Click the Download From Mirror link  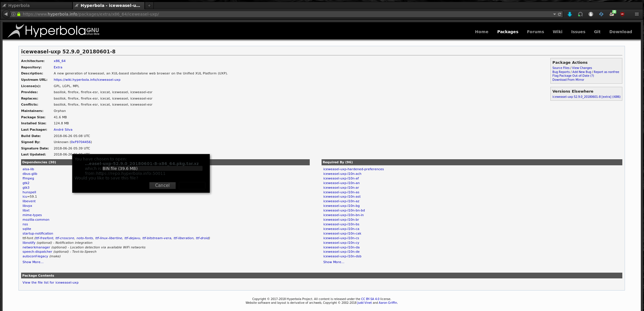568,80
